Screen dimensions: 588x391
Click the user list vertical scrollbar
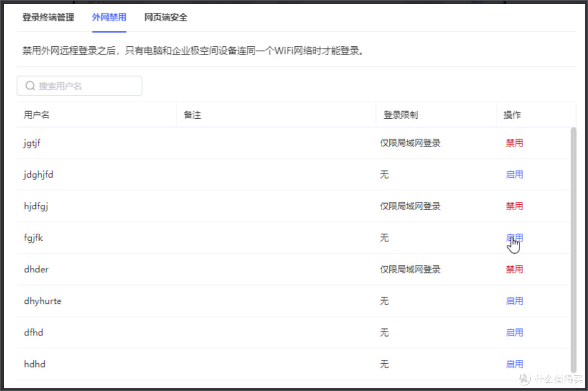pos(572,245)
